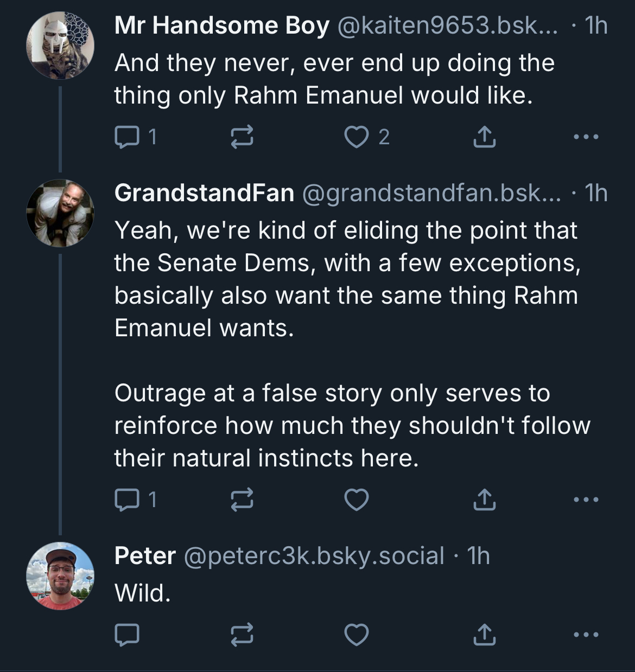635x672 pixels.
Task: Repost Mr Handsome Boy's post
Action: point(242,137)
